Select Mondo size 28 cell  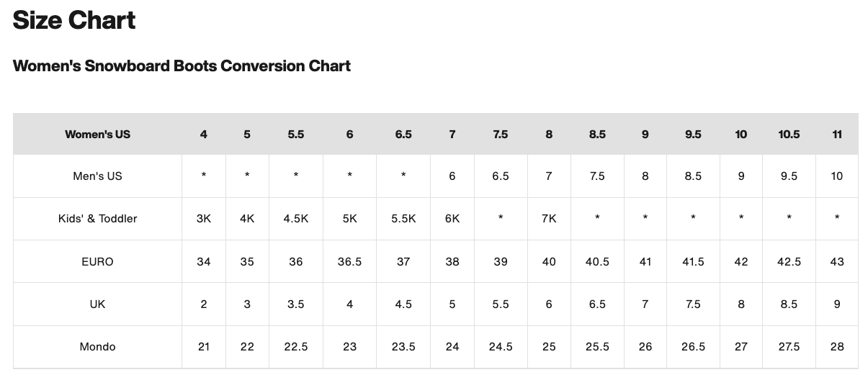pos(837,347)
